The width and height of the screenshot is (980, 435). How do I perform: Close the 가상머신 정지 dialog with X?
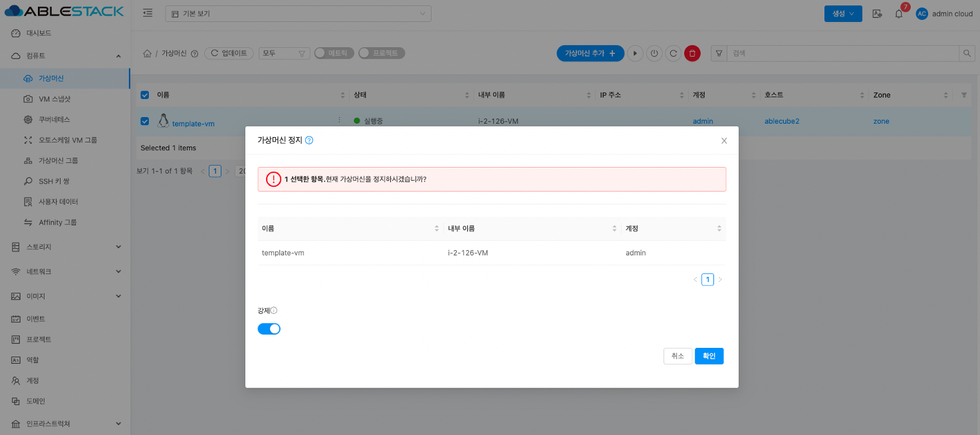724,141
